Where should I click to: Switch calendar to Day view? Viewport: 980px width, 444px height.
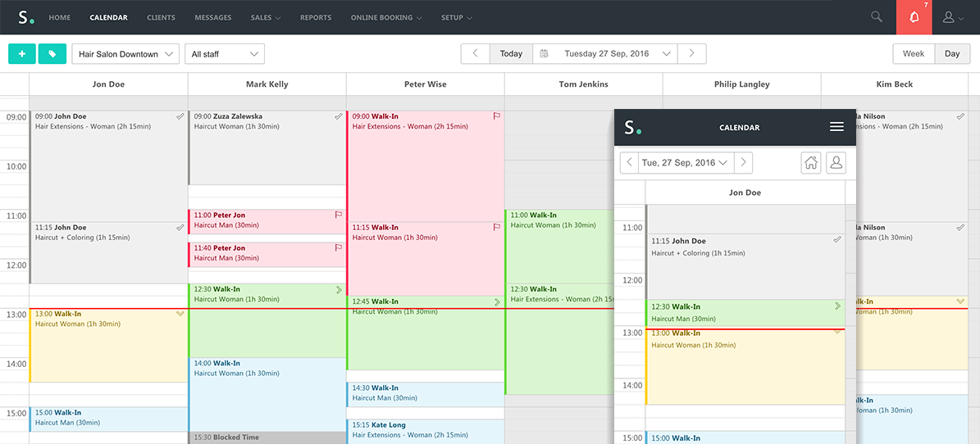click(x=951, y=54)
